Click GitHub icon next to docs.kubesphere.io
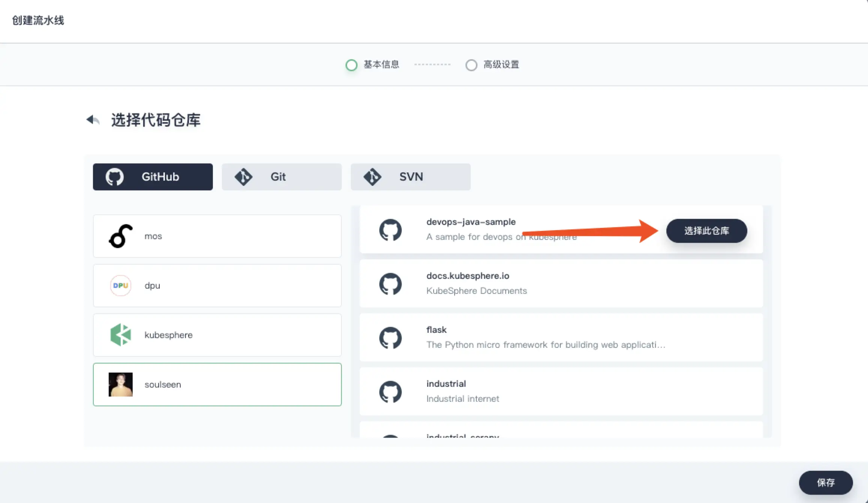 coord(390,284)
